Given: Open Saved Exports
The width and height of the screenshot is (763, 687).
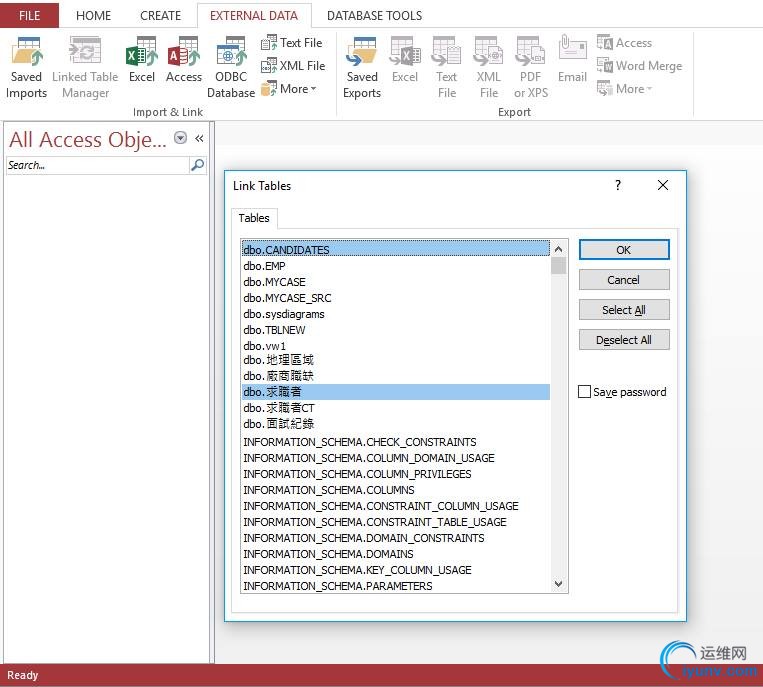Looking at the screenshot, I should 362,67.
